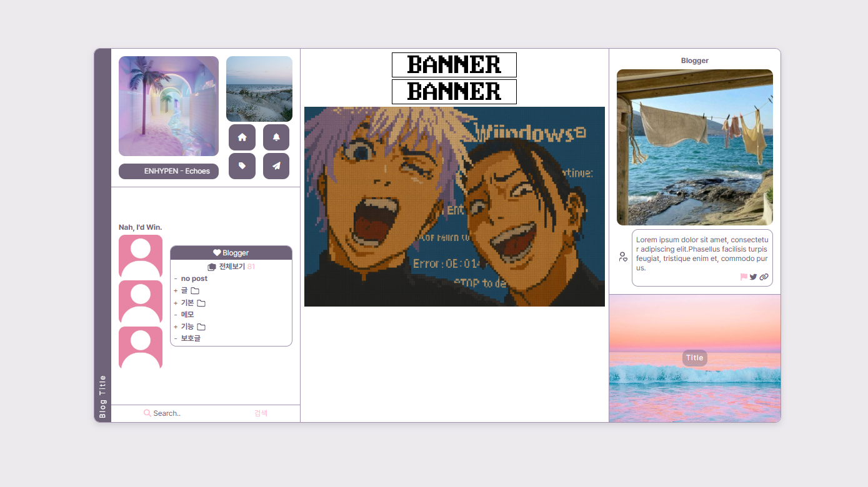Open the 기본 category
Image resolution: width=868 pixels, height=487 pixels.
pos(187,303)
